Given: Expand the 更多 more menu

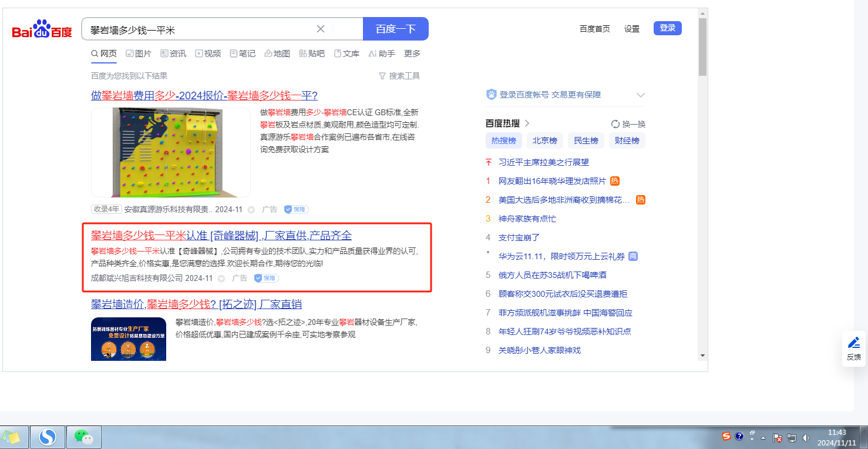Looking at the screenshot, I should click(412, 53).
